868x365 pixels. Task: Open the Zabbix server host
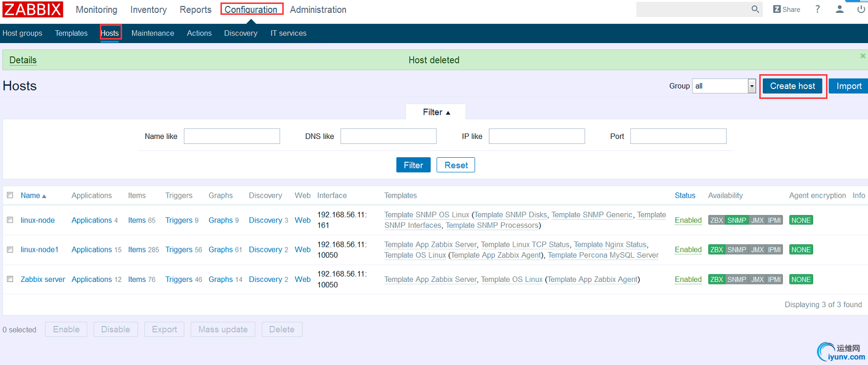click(43, 279)
